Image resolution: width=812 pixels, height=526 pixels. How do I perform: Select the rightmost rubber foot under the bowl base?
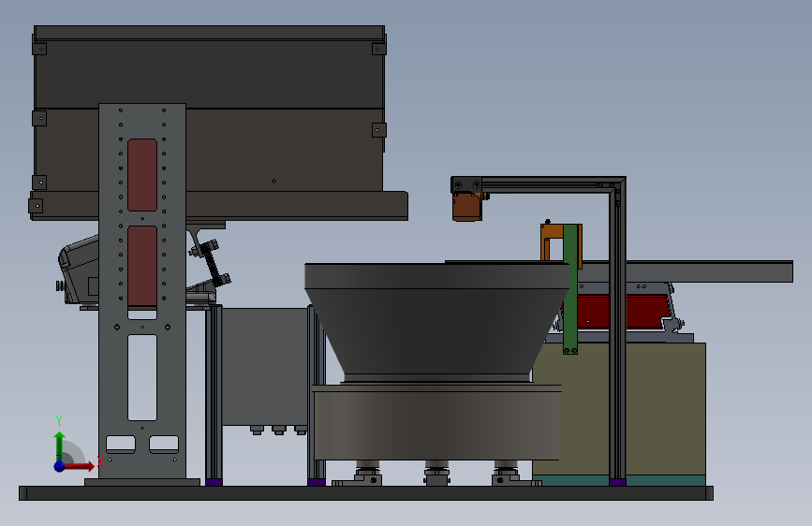click(x=506, y=474)
